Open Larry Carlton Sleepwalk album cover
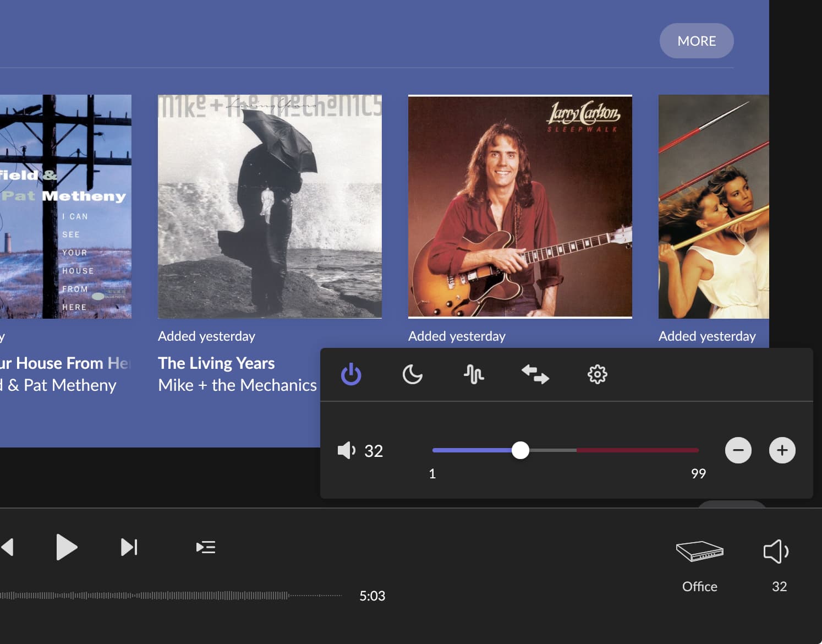Viewport: 822px width, 644px height. [x=520, y=206]
